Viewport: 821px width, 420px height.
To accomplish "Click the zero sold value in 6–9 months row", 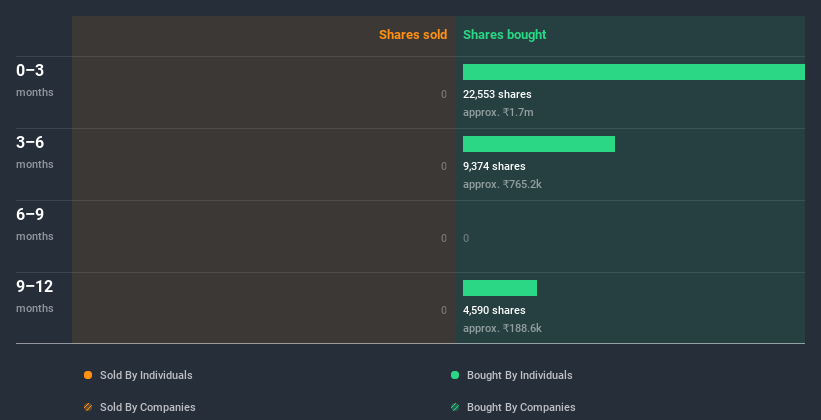I will click(x=444, y=238).
